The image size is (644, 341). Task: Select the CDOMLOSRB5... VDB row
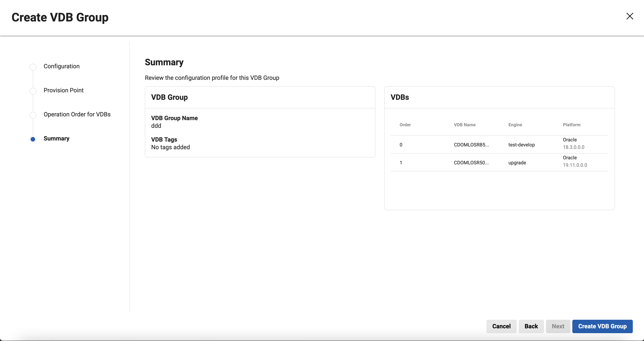(x=471, y=145)
